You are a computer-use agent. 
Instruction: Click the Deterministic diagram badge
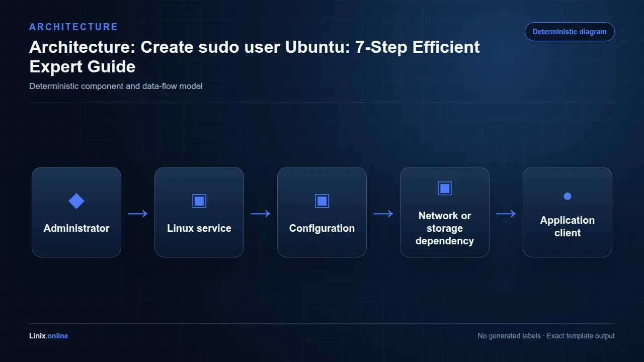click(x=570, y=32)
